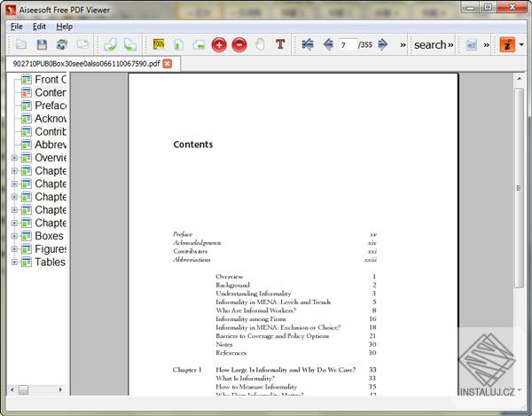Click the Save floppy disk icon
Viewport: 532px width, 416px height.
[42, 44]
